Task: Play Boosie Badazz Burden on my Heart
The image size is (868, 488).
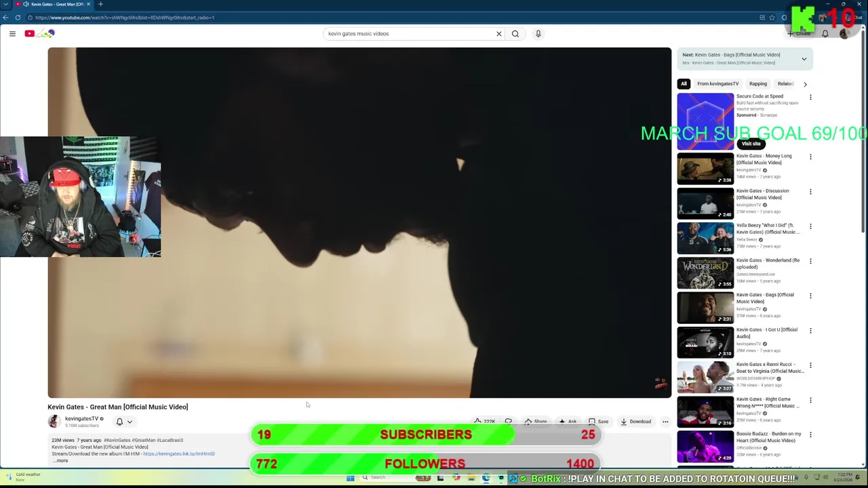Action: (705, 447)
